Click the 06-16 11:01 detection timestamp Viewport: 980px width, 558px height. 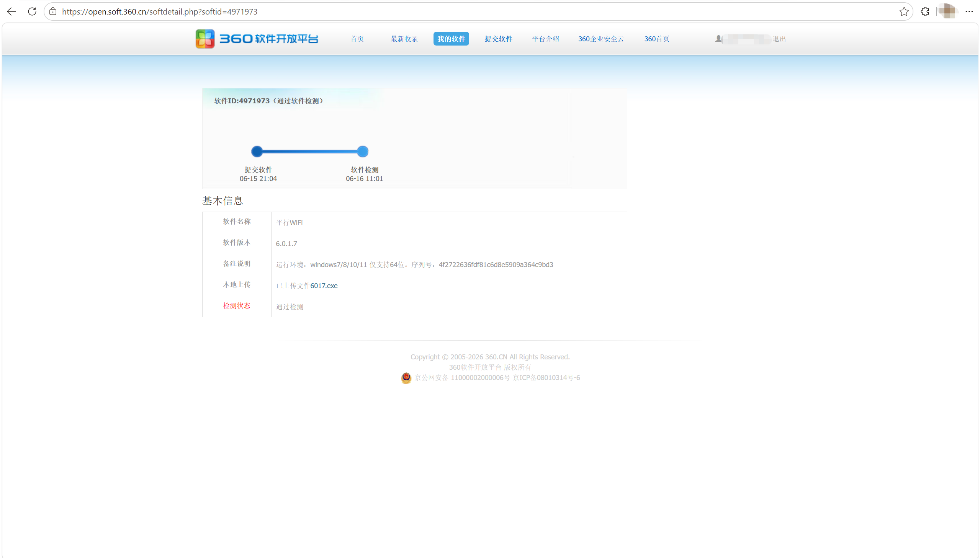coord(364,179)
